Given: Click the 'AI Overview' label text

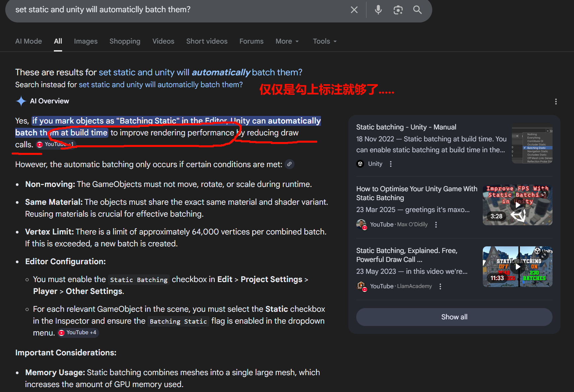Looking at the screenshot, I should (50, 101).
